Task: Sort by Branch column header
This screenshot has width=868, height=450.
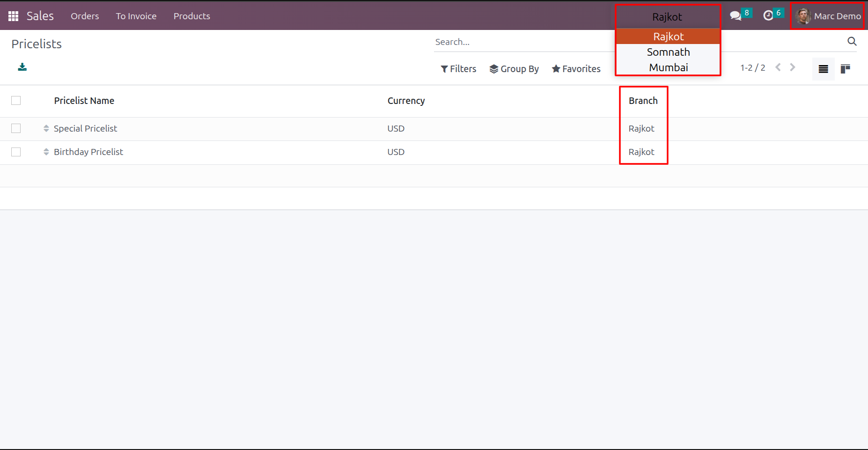Action: (x=643, y=101)
